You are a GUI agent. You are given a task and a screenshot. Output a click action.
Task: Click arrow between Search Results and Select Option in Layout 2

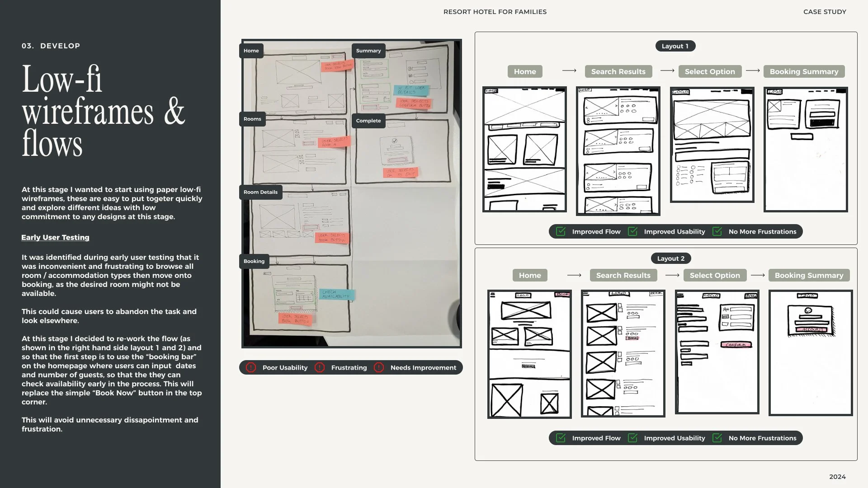click(672, 275)
